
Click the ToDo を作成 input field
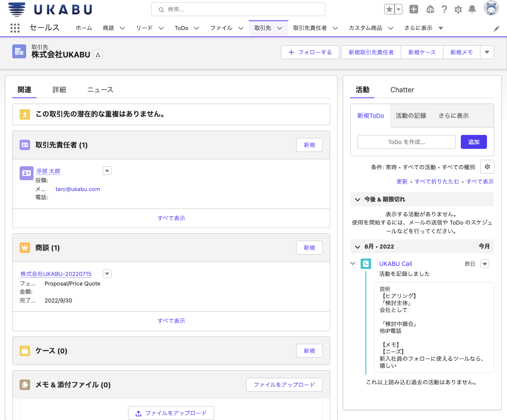click(x=406, y=142)
